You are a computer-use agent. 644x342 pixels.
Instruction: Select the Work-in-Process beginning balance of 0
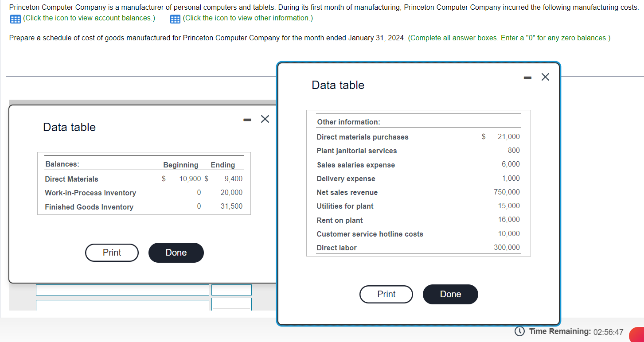[x=199, y=193]
